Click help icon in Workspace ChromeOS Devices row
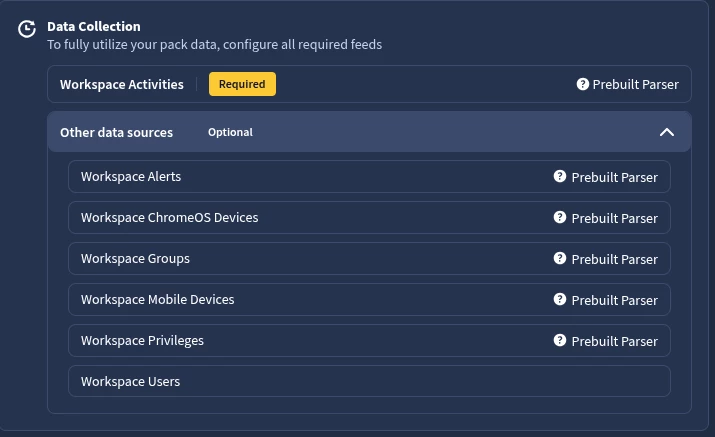Image resolution: width=715 pixels, height=437 pixels. 560,217
